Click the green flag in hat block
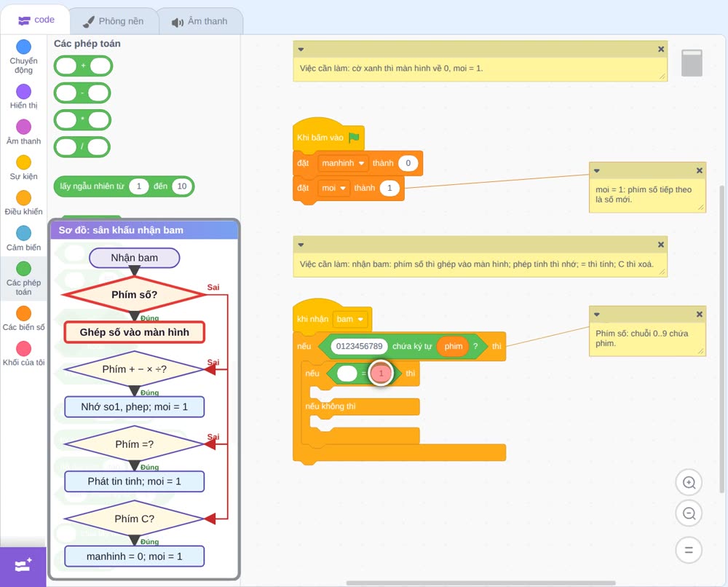Image resolution: width=728 pixels, height=587 pixels. 355,138
